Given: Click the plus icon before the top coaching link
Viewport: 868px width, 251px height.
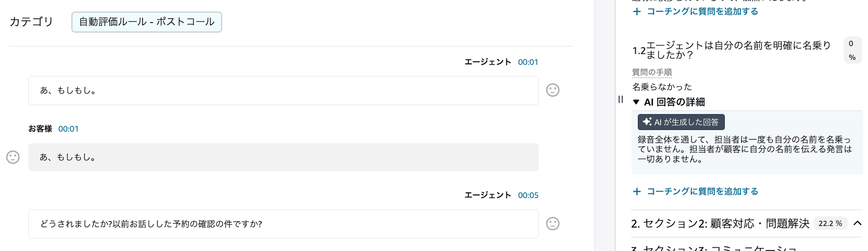Looking at the screenshot, I should 636,11.
